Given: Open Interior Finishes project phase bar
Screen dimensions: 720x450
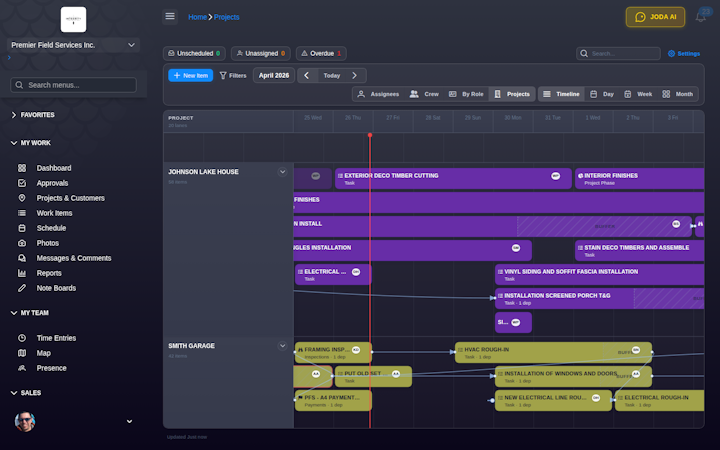Looking at the screenshot, I should pos(640,179).
